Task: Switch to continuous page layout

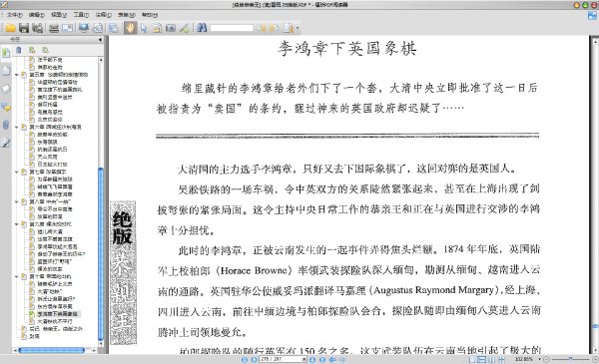Action: point(482,359)
